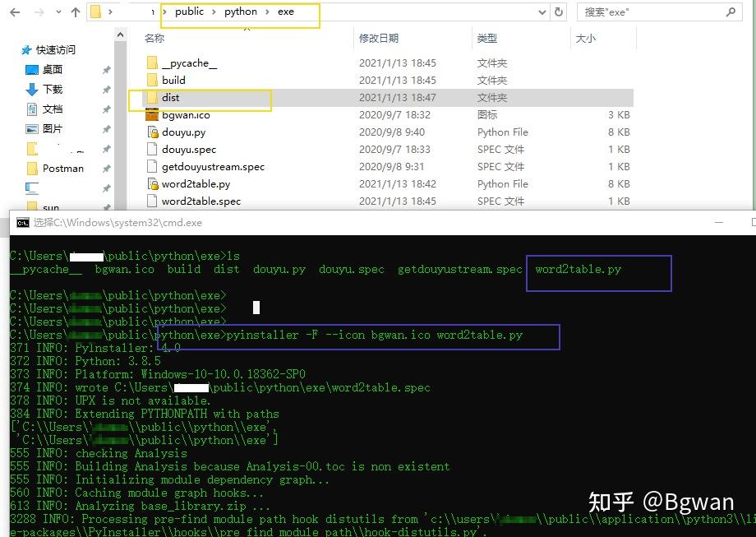Select the __pycache__ folder icon
The height and width of the screenshot is (537, 756).
pyautogui.click(x=152, y=62)
